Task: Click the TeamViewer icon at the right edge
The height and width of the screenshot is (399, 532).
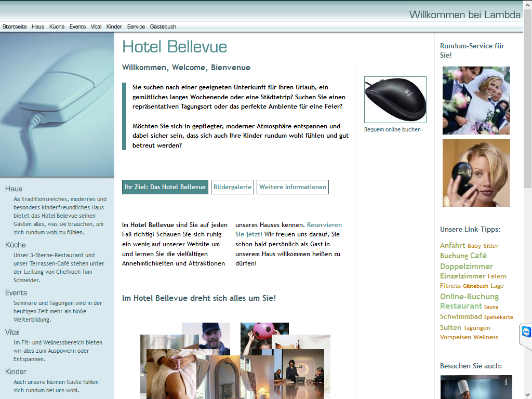Action: tap(526, 332)
